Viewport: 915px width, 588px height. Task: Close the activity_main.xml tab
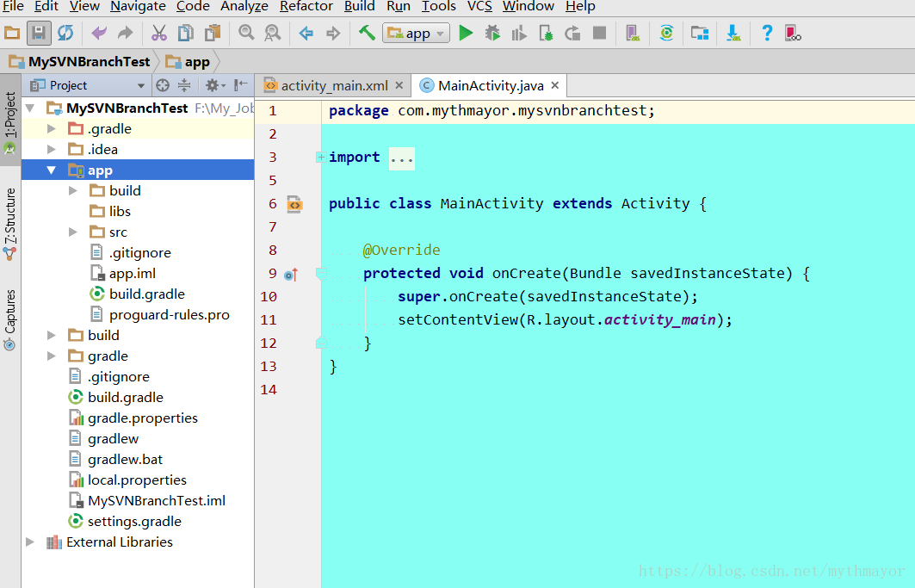(x=399, y=85)
